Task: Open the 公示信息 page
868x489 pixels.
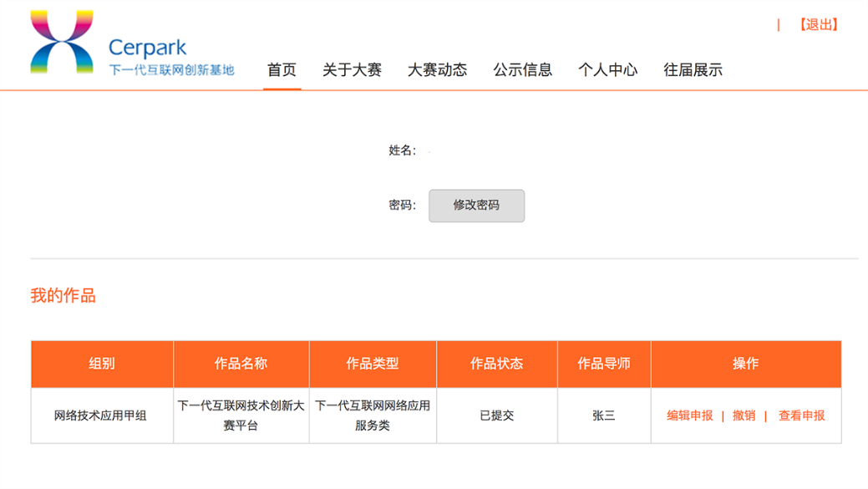Action: (522, 70)
